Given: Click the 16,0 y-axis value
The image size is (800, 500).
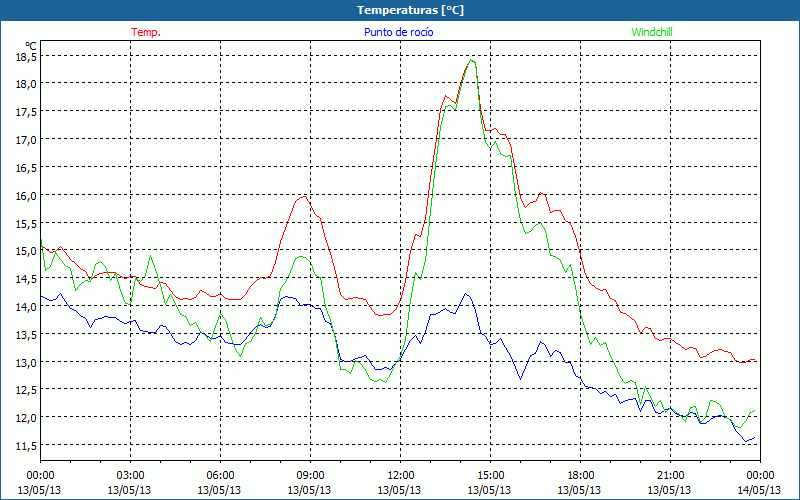Looking at the screenshot, I should (x=25, y=195).
